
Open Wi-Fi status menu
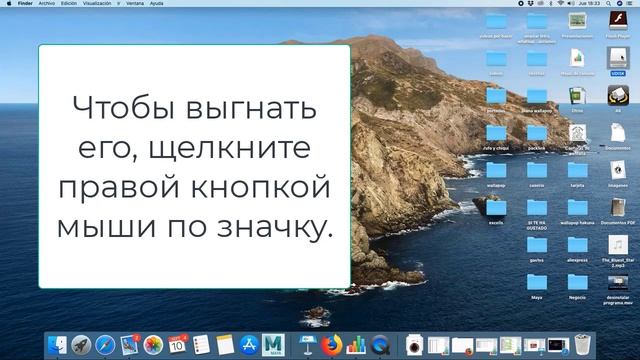click(560, 3)
